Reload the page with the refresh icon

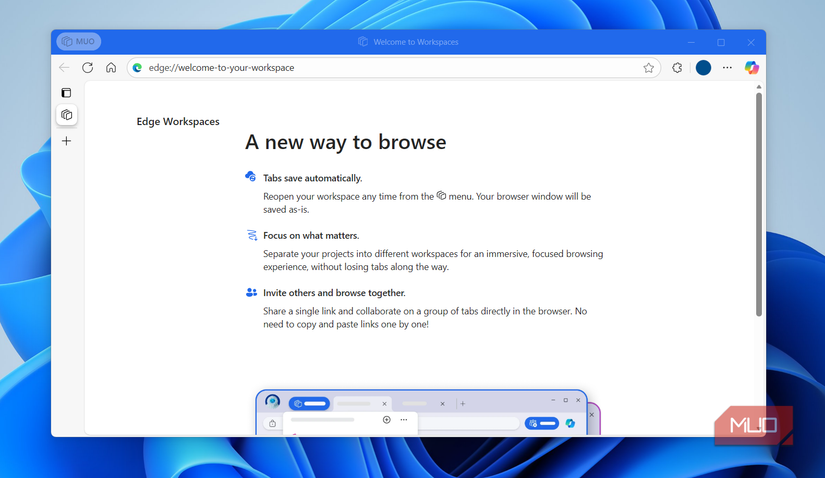click(x=87, y=67)
